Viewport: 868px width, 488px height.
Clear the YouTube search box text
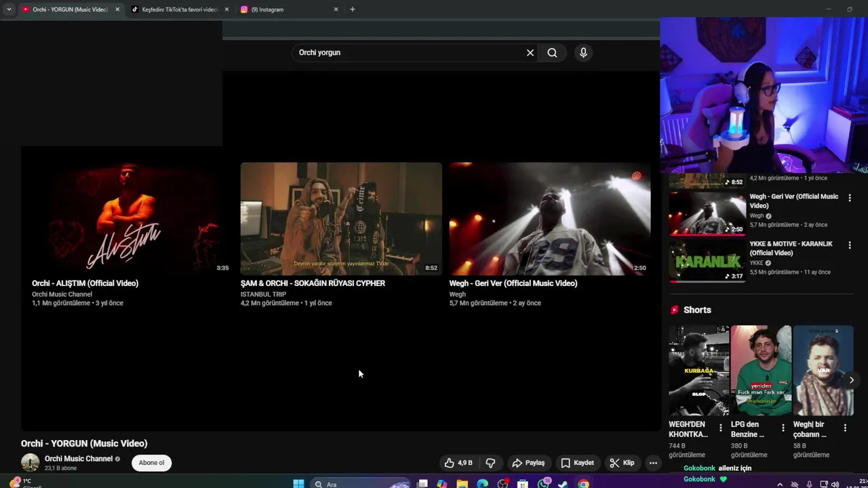point(530,53)
